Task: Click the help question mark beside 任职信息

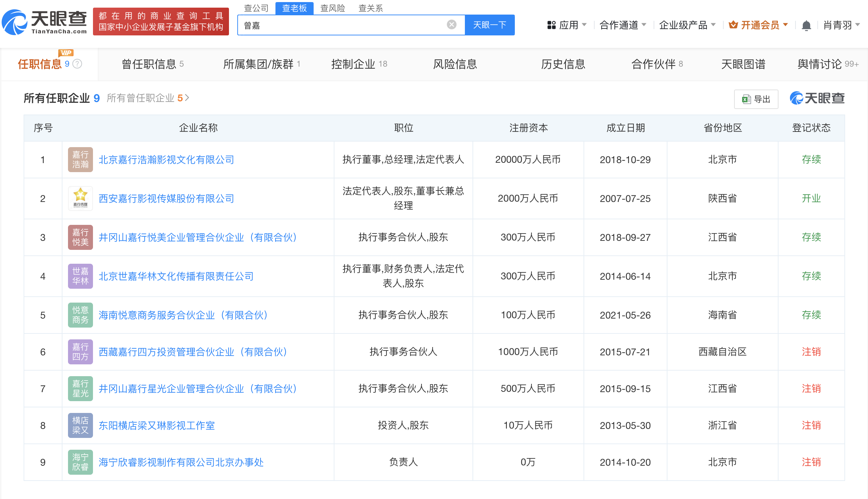Action: tap(77, 64)
